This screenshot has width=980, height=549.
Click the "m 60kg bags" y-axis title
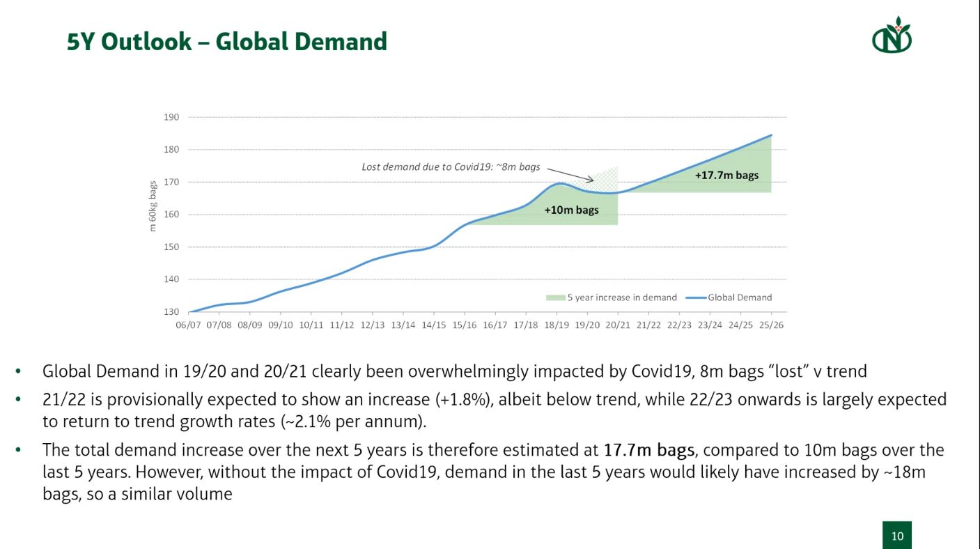click(x=153, y=207)
